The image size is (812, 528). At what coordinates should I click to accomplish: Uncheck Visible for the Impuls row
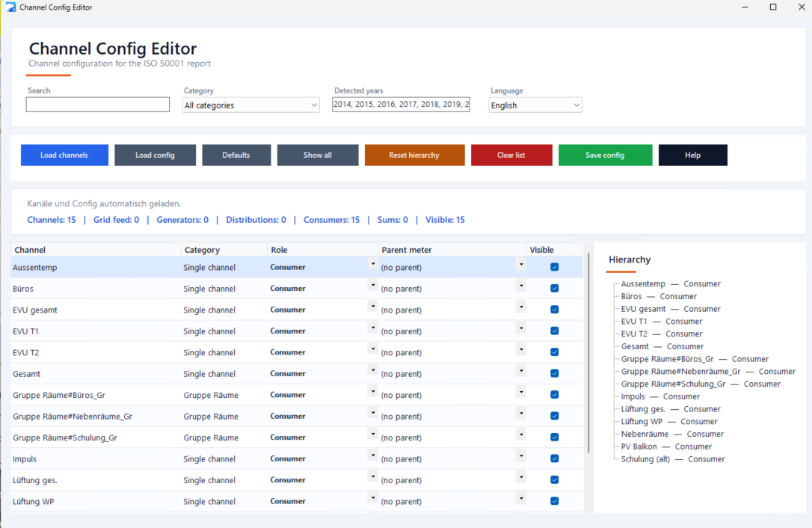pyautogui.click(x=555, y=458)
